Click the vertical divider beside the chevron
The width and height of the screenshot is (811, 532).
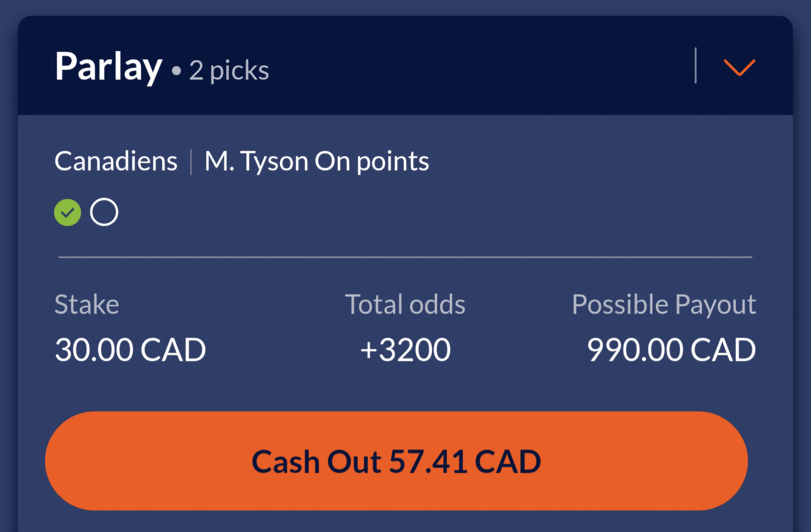pos(696,65)
